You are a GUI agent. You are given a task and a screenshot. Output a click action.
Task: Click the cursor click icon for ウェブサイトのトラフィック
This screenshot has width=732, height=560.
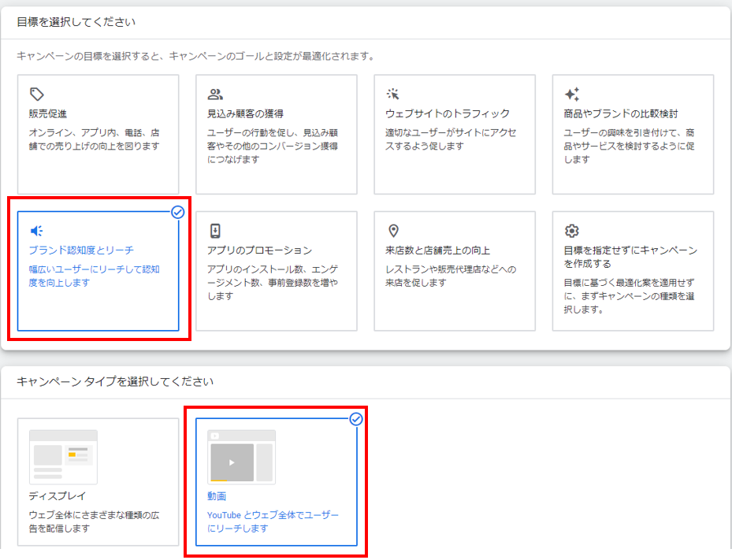click(x=393, y=94)
